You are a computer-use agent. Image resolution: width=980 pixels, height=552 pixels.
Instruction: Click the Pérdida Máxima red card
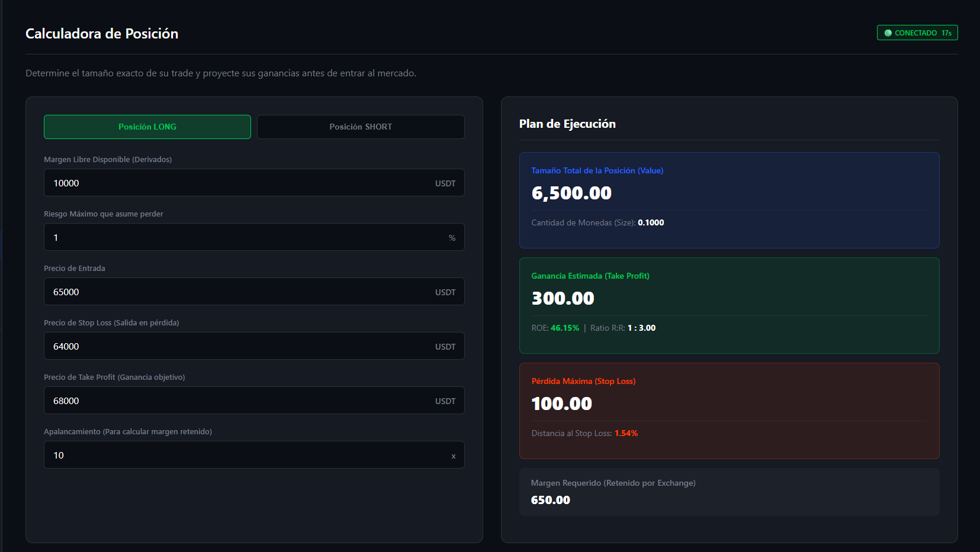(729, 411)
